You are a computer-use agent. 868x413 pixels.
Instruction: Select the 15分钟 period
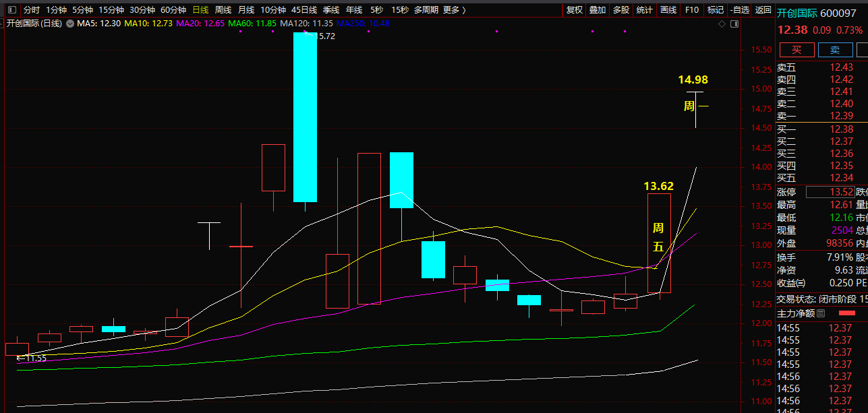[x=111, y=10]
